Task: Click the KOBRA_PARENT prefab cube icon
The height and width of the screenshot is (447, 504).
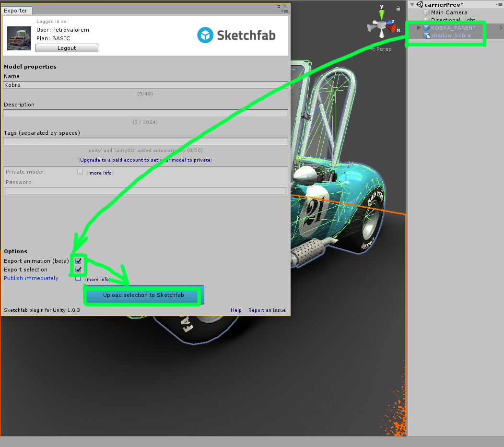Action: [426, 28]
